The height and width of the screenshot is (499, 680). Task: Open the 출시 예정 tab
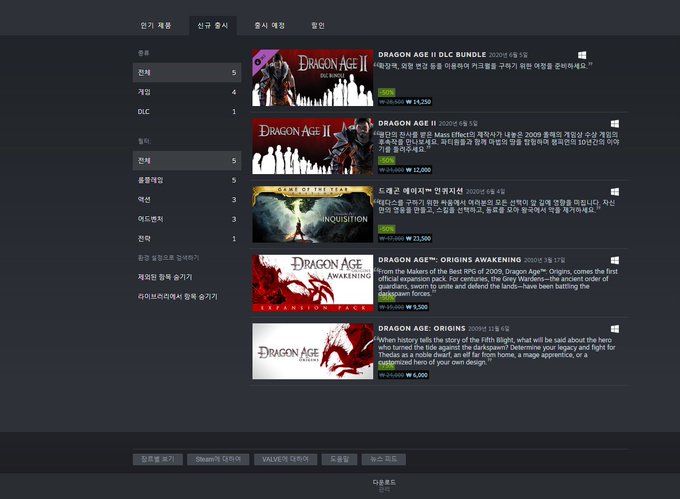click(x=269, y=26)
